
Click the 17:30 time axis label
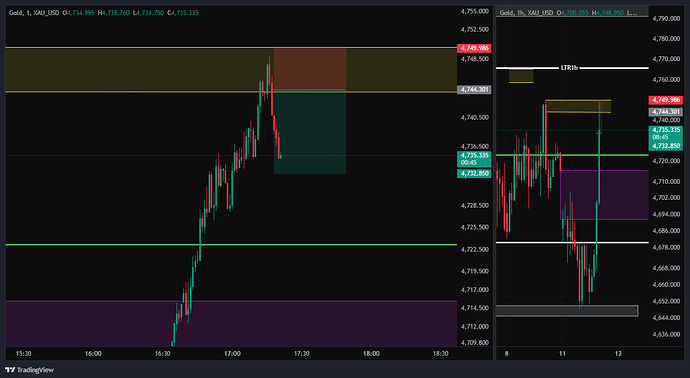tap(301, 353)
